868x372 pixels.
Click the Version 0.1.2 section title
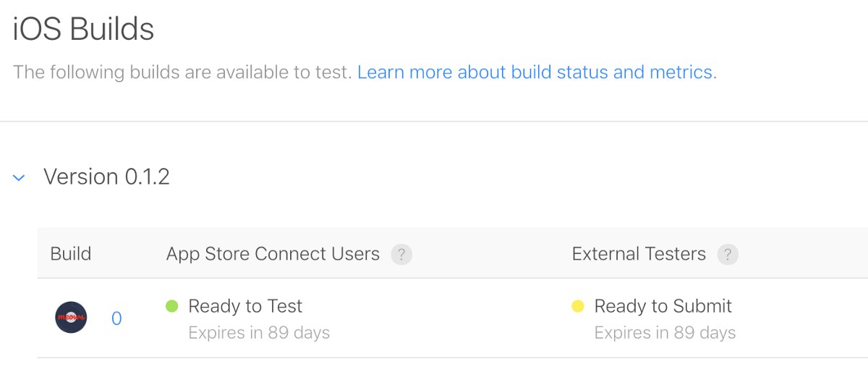[x=106, y=177]
